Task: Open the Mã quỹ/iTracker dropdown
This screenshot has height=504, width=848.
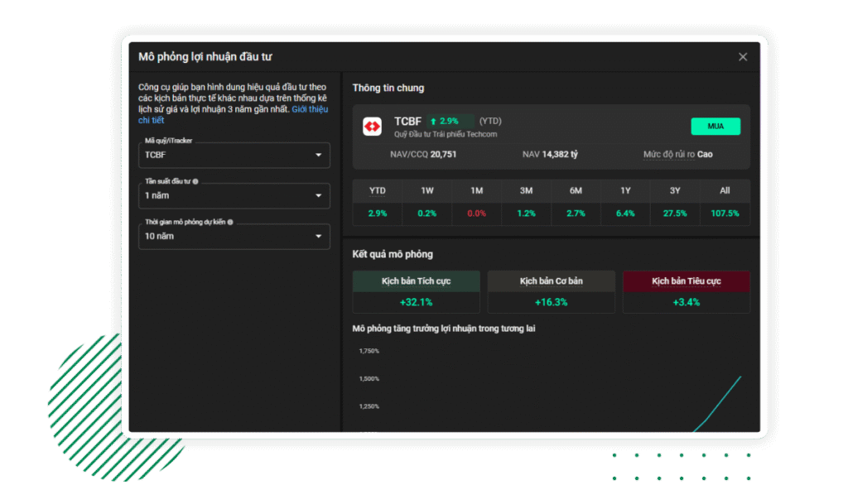Action: pos(234,155)
